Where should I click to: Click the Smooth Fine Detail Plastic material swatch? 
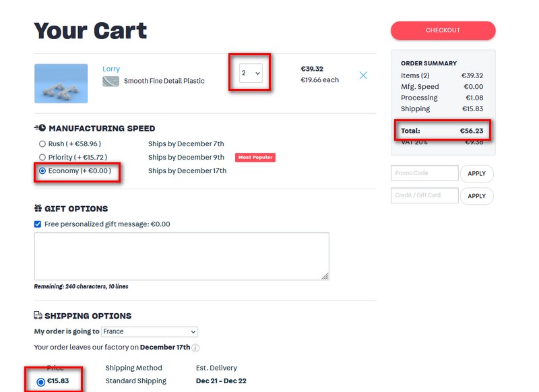pos(110,81)
